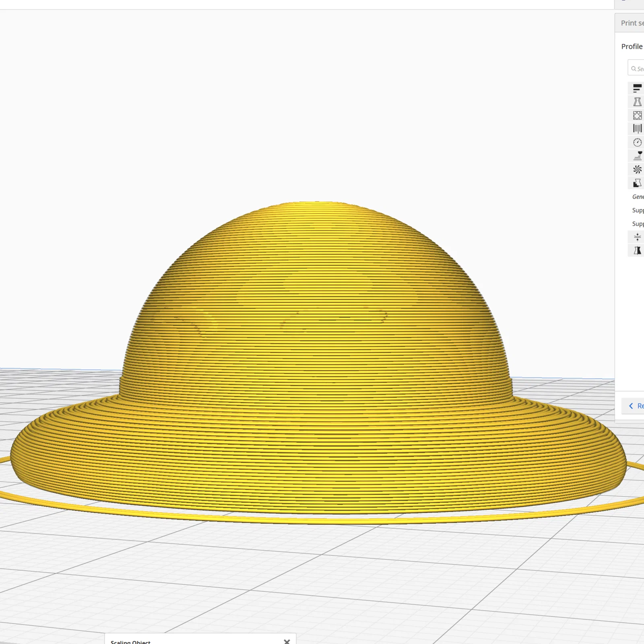Open the Speed gauge settings icon

[x=637, y=142]
